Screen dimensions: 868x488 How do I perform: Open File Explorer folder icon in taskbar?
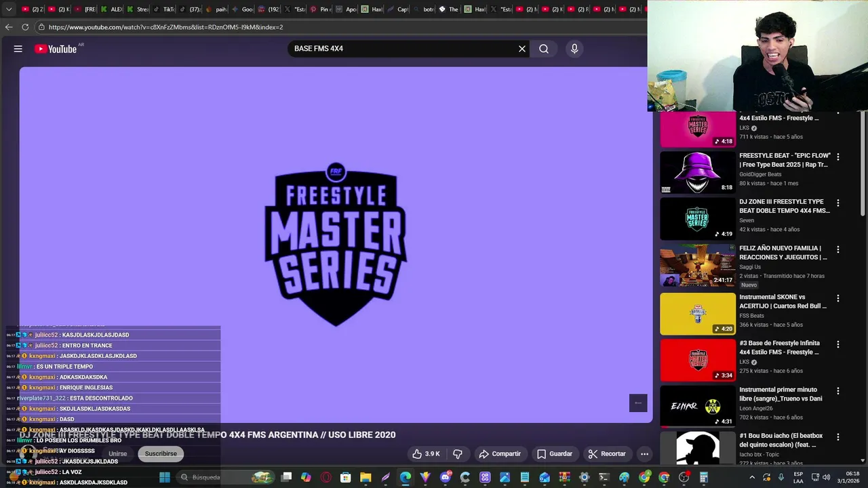point(366,477)
